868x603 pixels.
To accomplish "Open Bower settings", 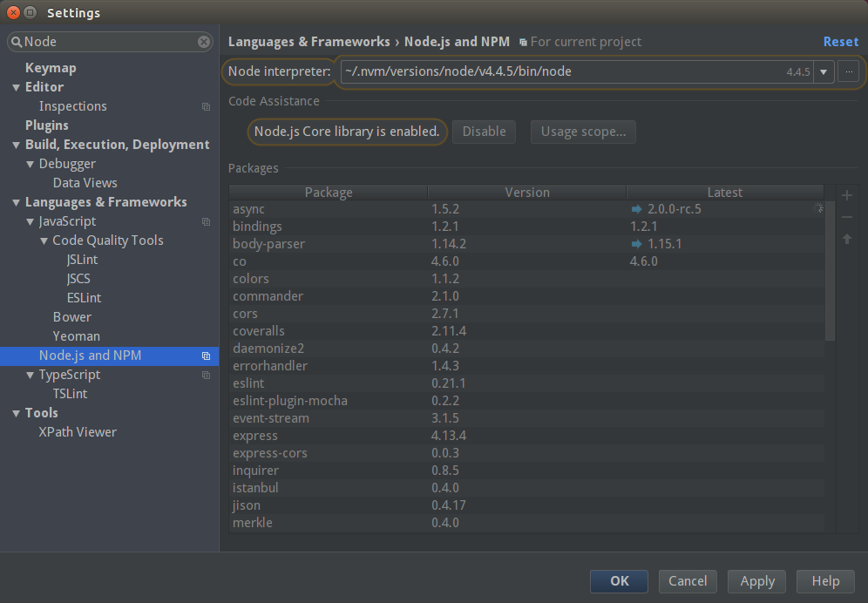I will click(72, 317).
